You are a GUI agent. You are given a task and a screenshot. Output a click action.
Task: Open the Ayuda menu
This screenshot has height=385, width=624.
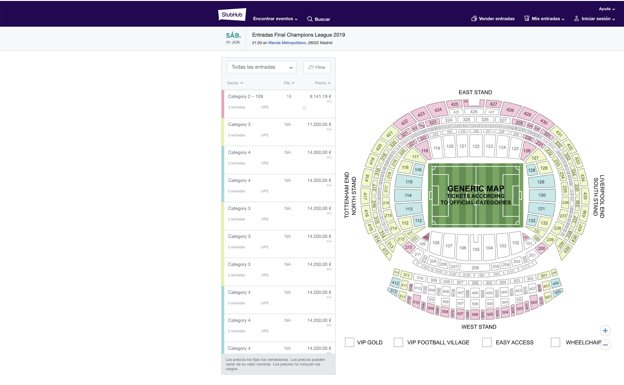(x=606, y=9)
